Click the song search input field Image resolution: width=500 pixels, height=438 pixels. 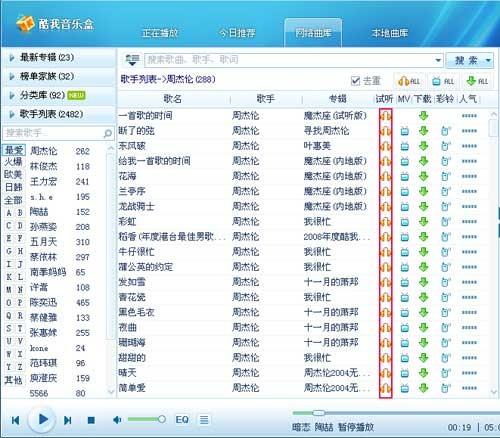click(x=289, y=60)
